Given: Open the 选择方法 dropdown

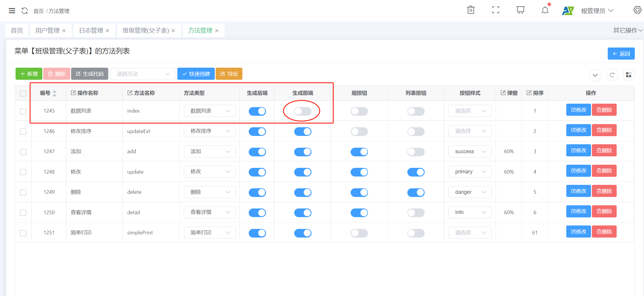Looking at the screenshot, I should tap(143, 74).
